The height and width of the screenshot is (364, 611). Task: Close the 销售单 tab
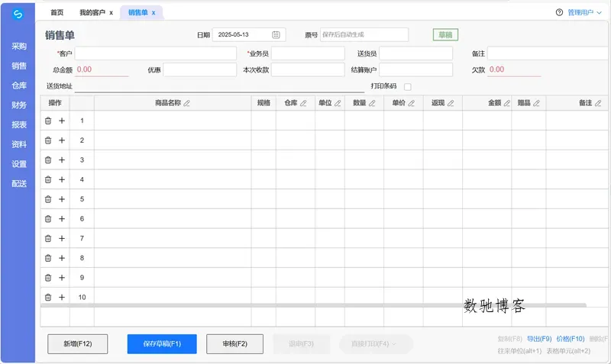pyautogui.click(x=154, y=13)
